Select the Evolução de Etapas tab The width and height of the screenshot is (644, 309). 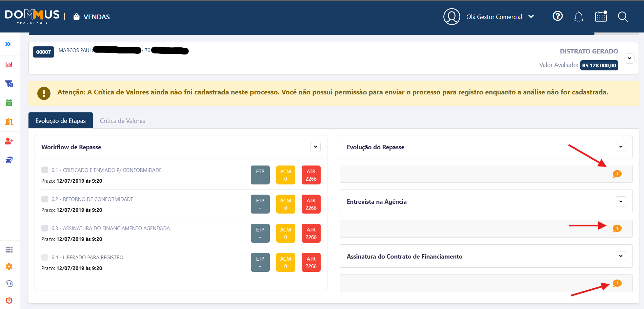pos(61,121)
